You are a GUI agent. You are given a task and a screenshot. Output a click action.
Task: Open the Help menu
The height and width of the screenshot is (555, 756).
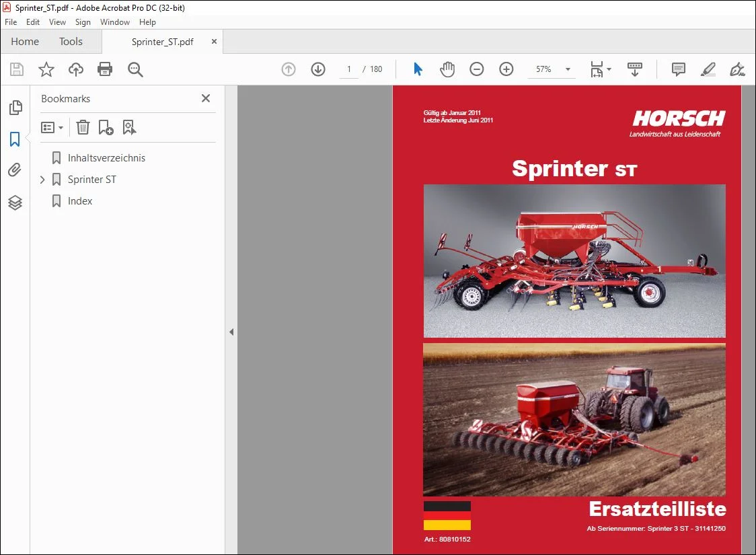pos(147,22)
